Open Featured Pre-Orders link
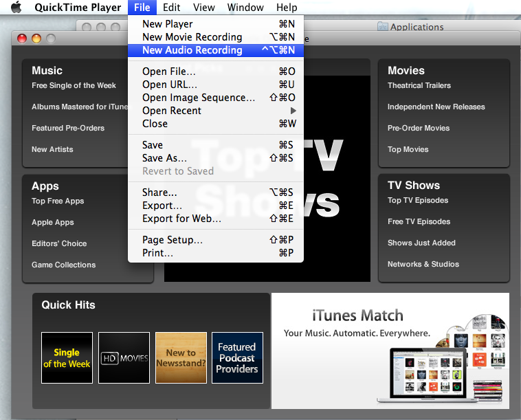521x420 pixels. (x=68, y=129)
